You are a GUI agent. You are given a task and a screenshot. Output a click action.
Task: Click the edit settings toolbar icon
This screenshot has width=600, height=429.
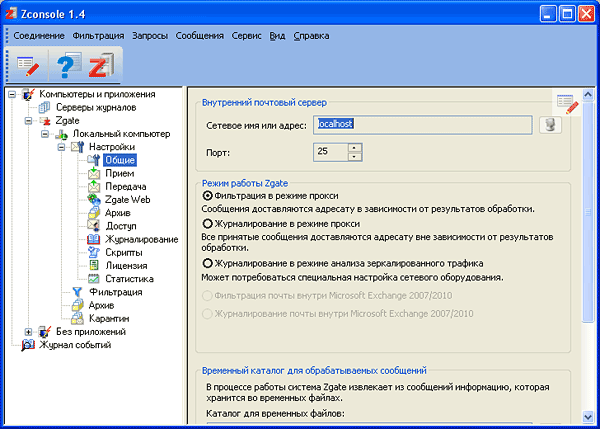(x=28, y=66)
